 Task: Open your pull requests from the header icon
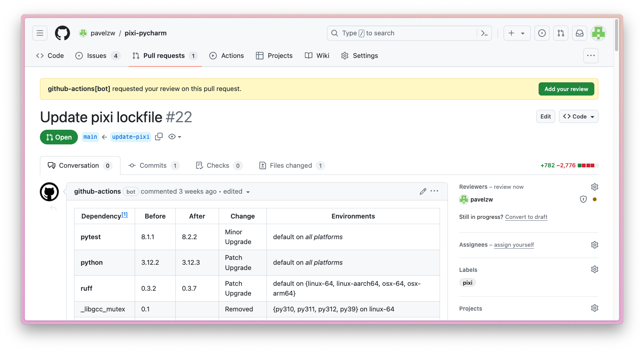[x=560, y=33]
